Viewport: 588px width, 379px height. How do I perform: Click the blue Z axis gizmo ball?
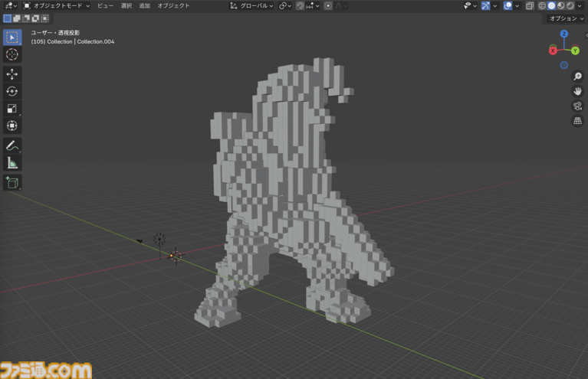tap(564, 34)
